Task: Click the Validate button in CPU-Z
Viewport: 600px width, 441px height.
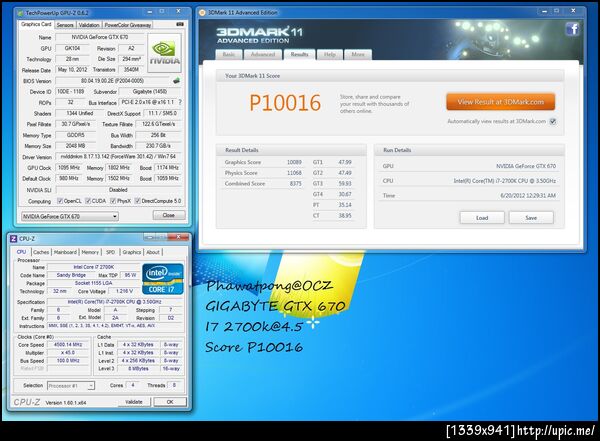Action: coord(134,402)
